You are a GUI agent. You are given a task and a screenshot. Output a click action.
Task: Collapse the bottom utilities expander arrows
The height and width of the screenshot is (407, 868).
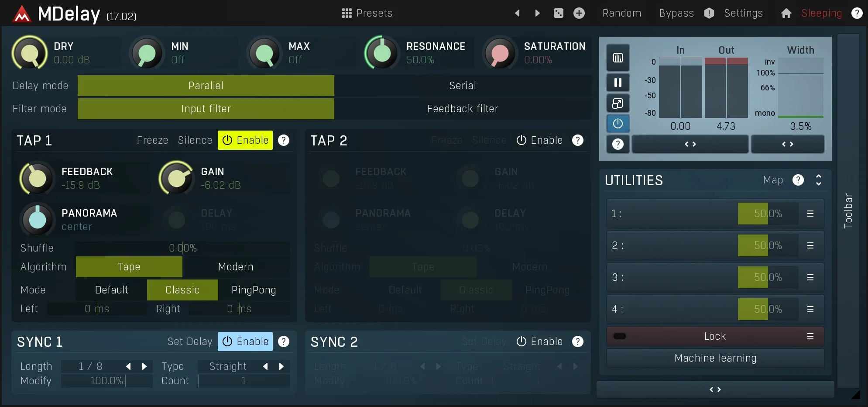715,390
